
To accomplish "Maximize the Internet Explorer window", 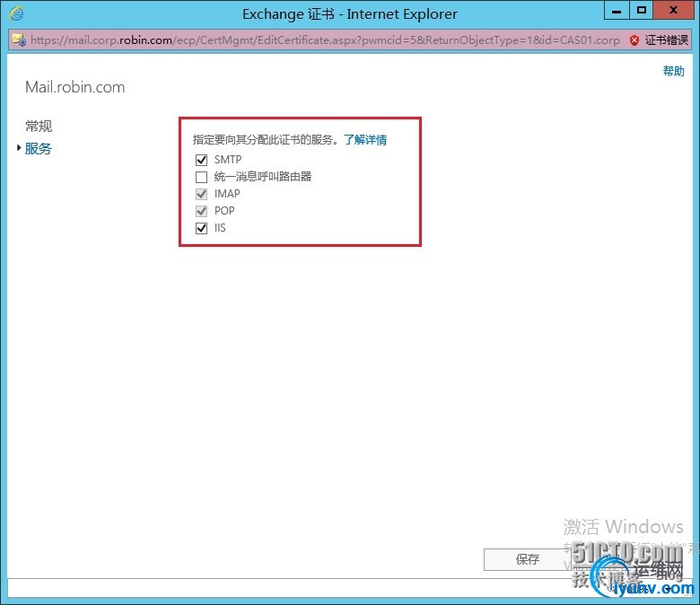I will click(642, 10).
